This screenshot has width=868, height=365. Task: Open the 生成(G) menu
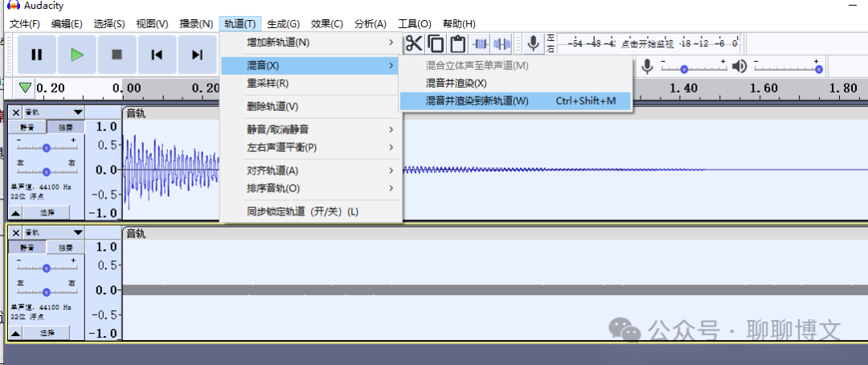click(x=283, y=24)
